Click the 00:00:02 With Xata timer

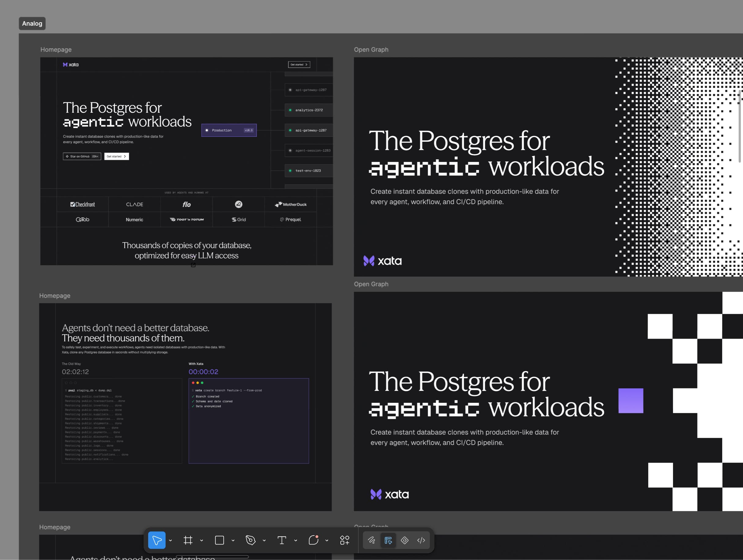click(x=203, y=372)
